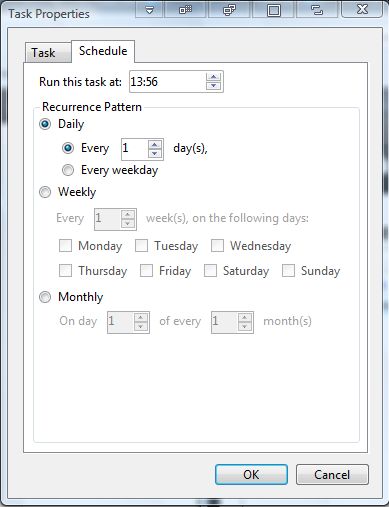Decrement the every day(s) spinner

tap(154, 153)
